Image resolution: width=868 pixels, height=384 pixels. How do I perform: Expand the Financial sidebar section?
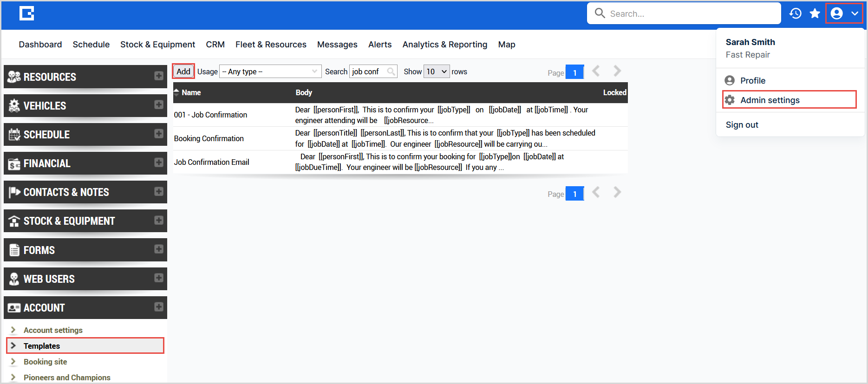click(x=158, y=163)
